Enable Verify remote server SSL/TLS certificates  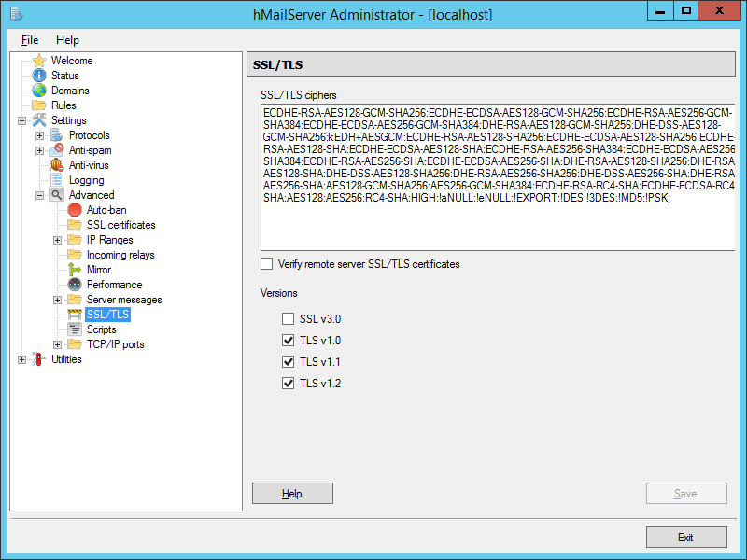(x=267, y=264)
